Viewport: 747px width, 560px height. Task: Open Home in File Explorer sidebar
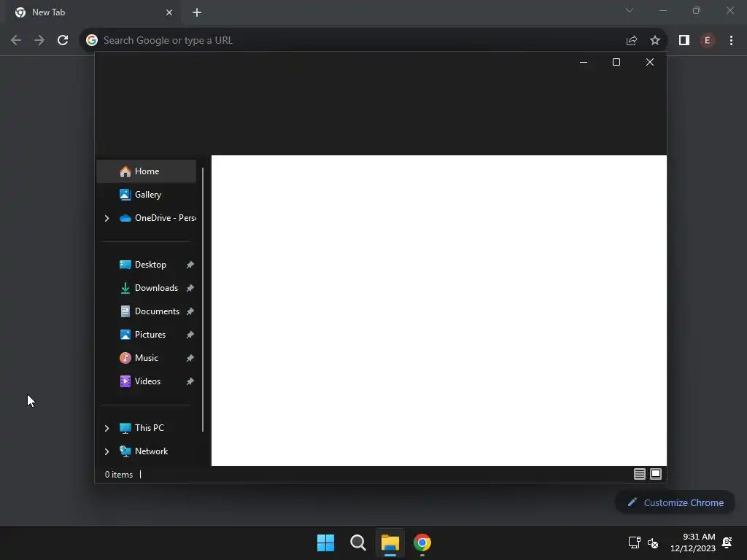(146, 171)
